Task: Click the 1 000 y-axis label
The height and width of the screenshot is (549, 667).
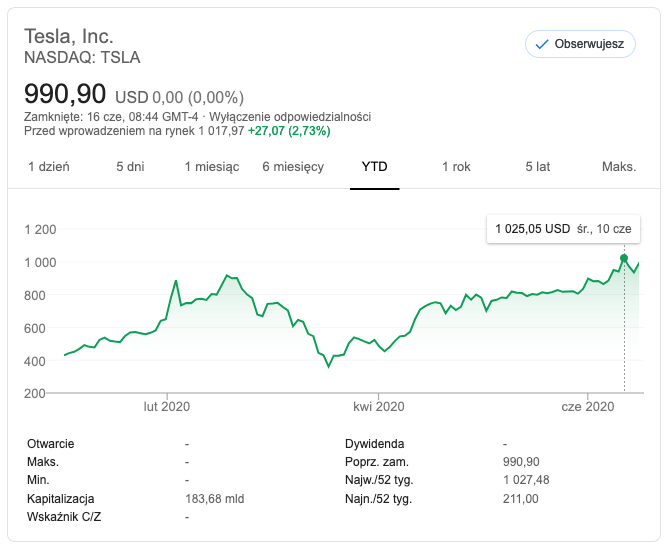Action: pyautogui.click(x=40, y=262)
